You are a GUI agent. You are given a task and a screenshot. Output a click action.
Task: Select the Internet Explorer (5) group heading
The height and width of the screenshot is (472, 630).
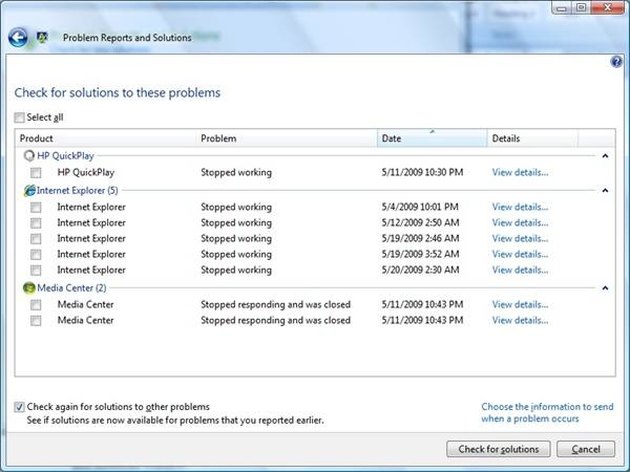[77, 190]
